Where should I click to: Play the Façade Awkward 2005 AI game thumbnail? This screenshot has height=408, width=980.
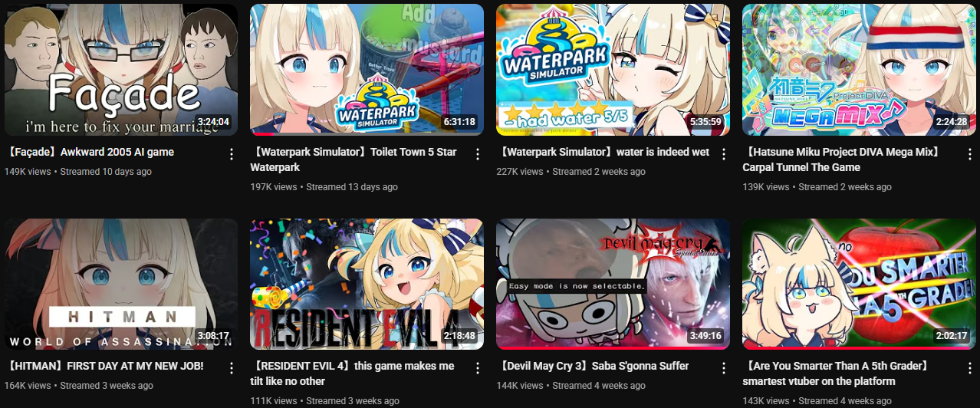121,70
